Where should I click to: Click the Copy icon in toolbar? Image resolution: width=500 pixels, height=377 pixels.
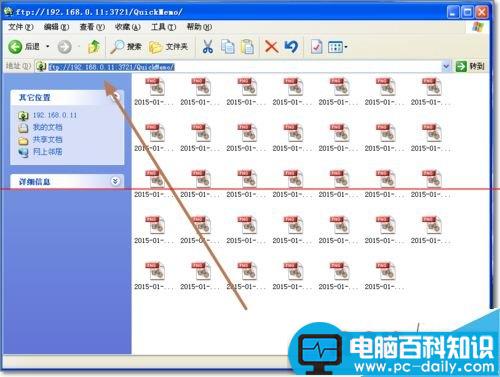point(228,47)
